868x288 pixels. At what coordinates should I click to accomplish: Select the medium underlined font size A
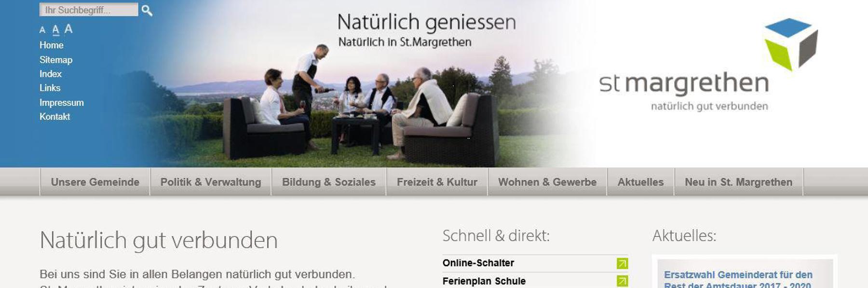point(56,30)
